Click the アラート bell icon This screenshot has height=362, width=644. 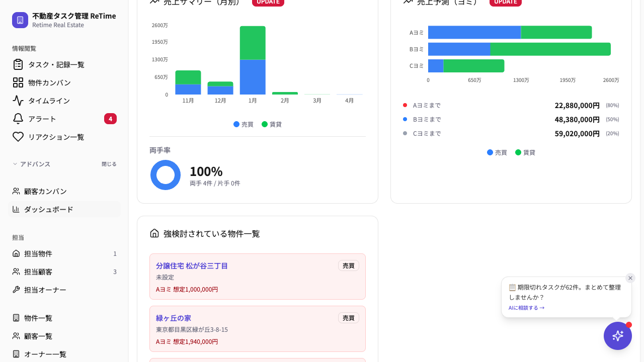(18, 119)
